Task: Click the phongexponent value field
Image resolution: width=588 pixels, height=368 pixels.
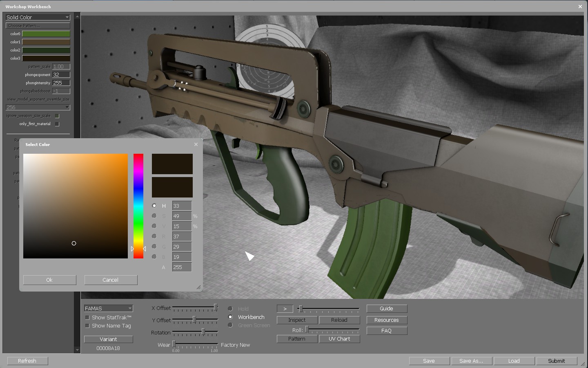Action: [x=61, y=74]
